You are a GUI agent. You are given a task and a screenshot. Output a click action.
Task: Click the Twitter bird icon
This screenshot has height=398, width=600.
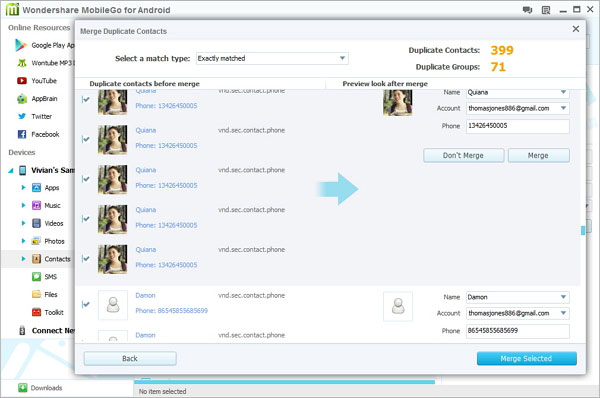click(22, 116)
